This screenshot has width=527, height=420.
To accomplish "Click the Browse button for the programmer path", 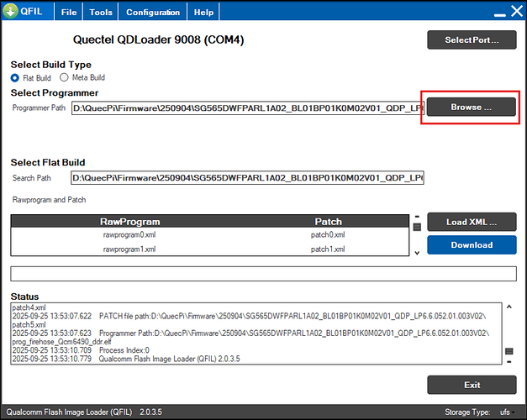I will click(x=472, y=107).
